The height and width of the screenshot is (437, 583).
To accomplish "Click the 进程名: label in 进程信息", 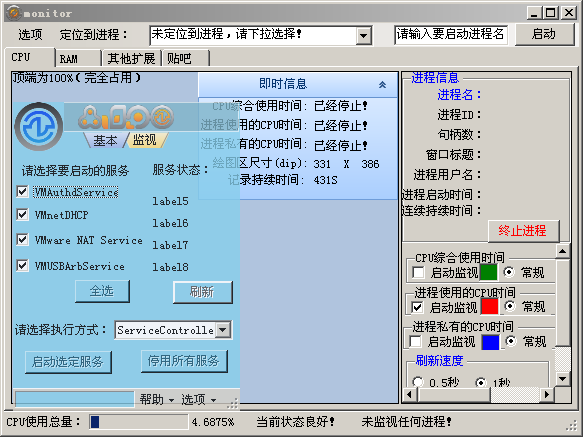I will tap(459, 95).
